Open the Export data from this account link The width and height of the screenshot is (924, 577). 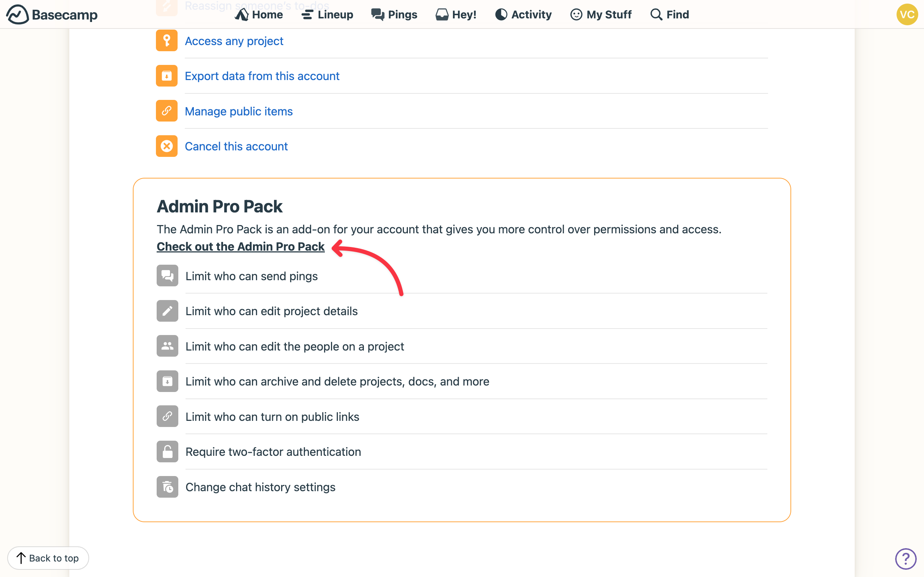coord(262,76)
